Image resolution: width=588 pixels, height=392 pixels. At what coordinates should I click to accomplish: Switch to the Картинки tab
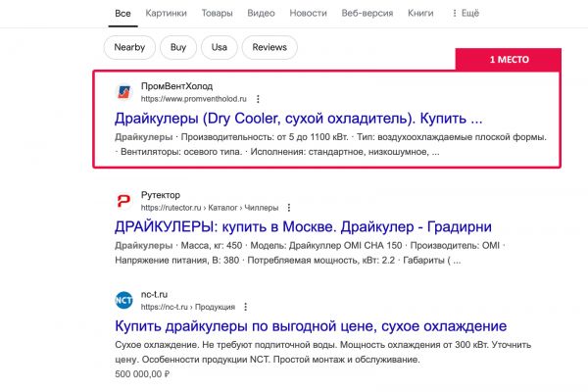(167, 13)
